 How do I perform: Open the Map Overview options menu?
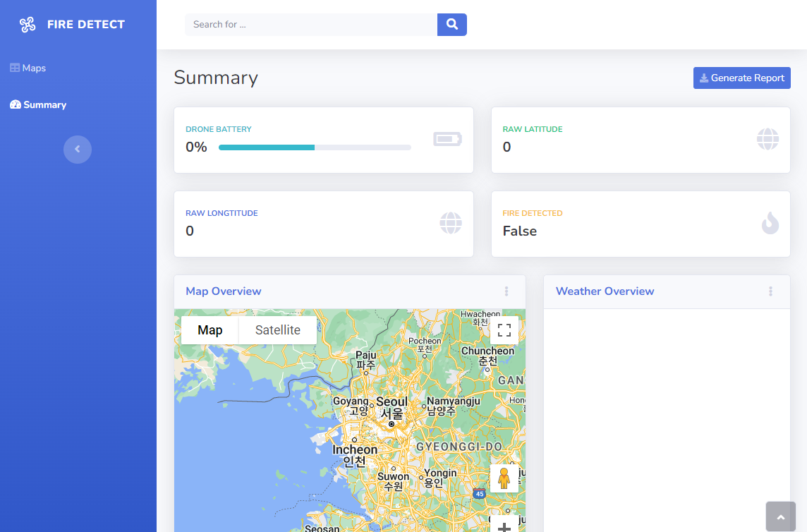(506, 291)
